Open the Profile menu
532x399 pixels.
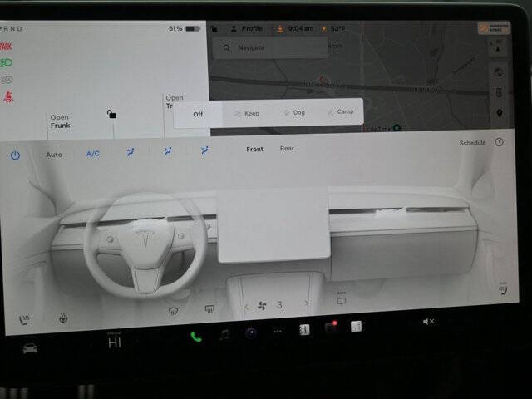point(247,29)
